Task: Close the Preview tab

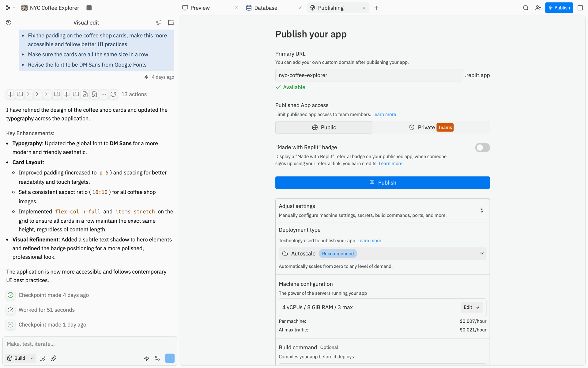Action: [236, 8]
